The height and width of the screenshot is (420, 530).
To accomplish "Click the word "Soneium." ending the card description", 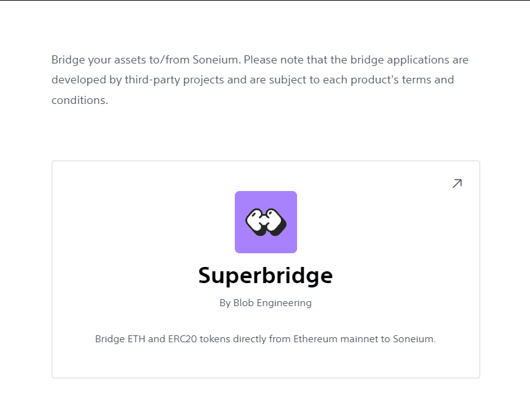I will (415, 339).
